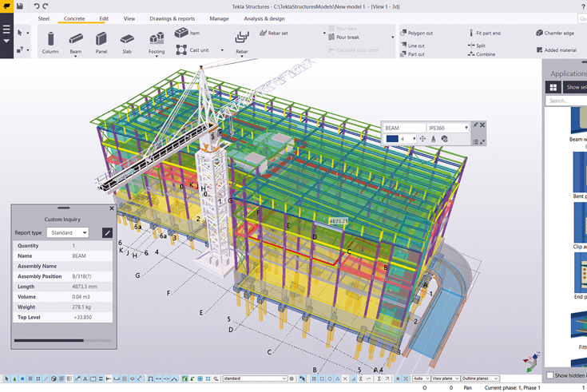Toggle the grid view button in Applications panel
This screenshot has height=392, width=587.
553,87
